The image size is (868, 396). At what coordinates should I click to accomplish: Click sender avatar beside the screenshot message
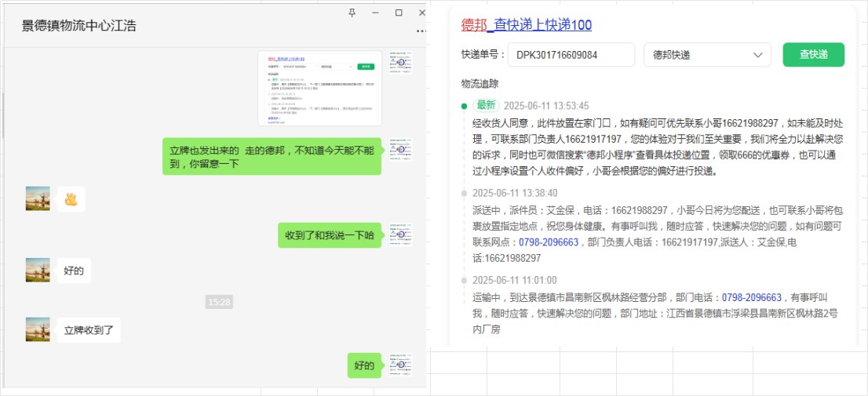point(400,63)
